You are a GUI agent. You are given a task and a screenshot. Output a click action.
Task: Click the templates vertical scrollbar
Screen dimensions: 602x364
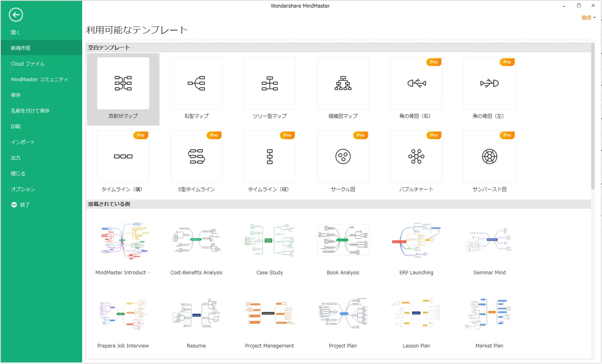point(593,116)
